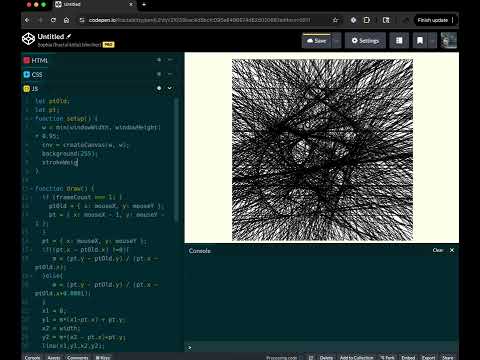Place cursor on strokeWeight code line
The image size is (480, 360).
point(60,162)
